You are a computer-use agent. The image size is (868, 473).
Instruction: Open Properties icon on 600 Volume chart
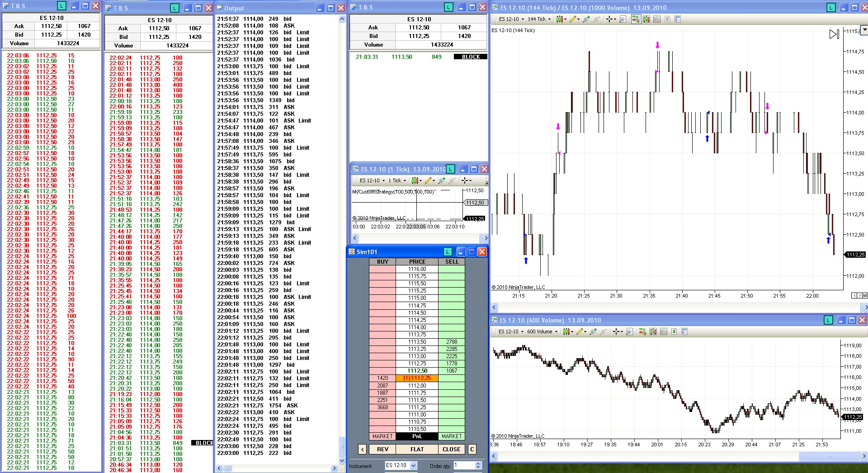pos(684,331)
